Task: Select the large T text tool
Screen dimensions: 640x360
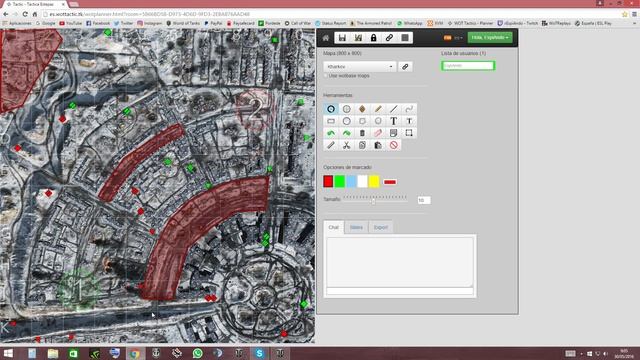Action: [x=393, y=121]
